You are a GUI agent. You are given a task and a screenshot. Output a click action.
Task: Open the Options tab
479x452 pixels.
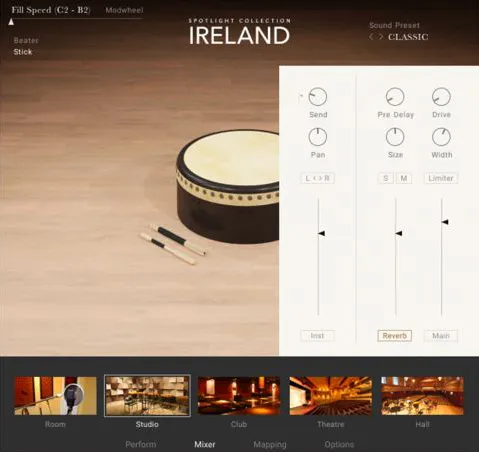coord(339,444)
